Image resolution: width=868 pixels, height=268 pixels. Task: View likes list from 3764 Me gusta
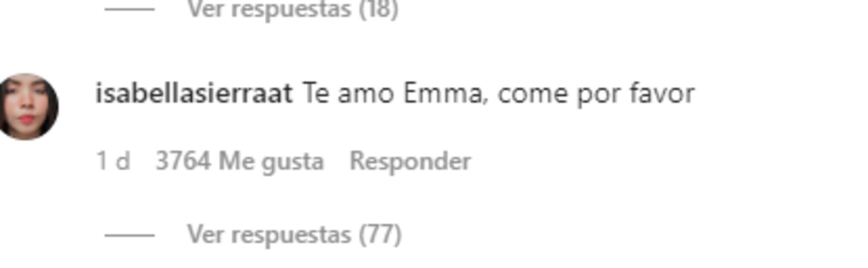[240, 162]
